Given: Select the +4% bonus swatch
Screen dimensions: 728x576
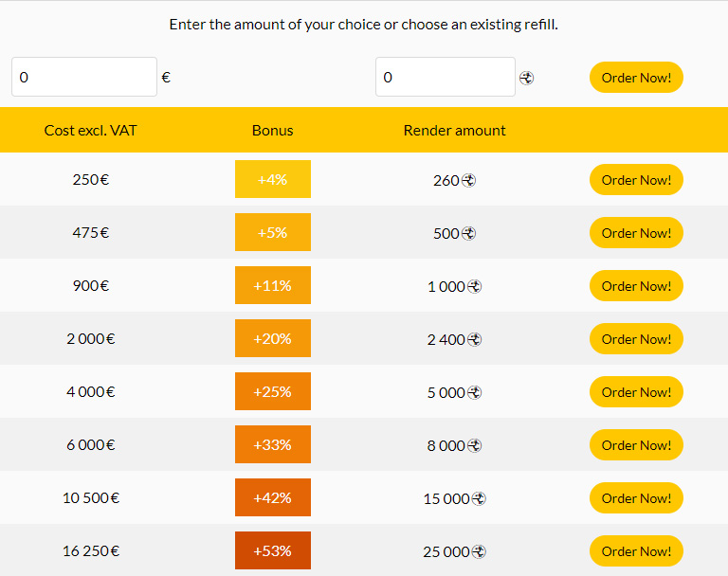Looking at the screenshot, I should click(273, 179).
